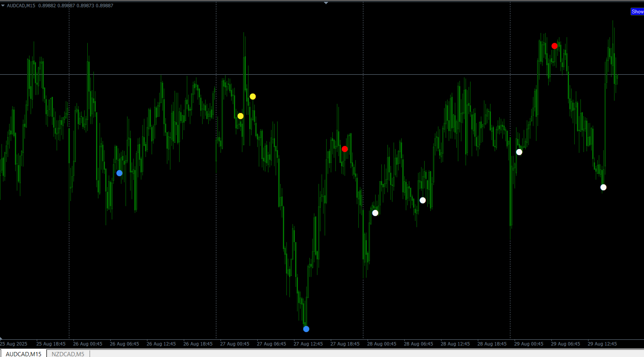Select the blue dot at the chart's lowest low
The image size is (644, 357).
[306, 329]
